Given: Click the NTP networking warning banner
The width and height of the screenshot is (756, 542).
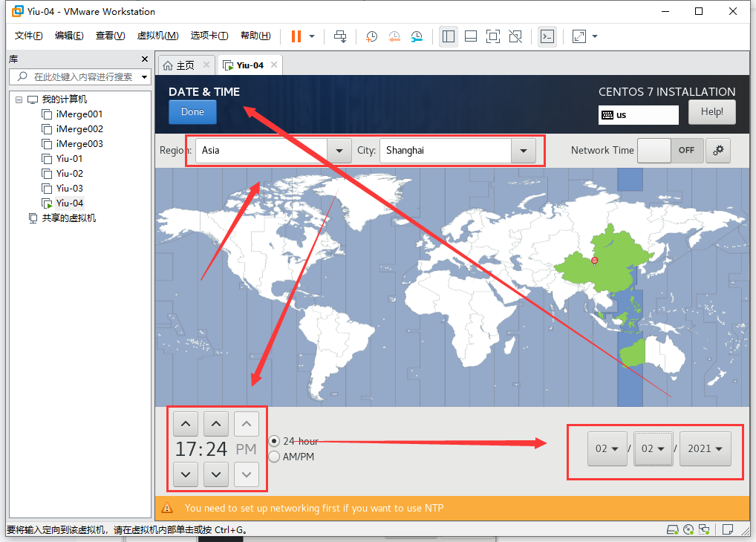Looking at the screenshot, I should tap(452, 509).
